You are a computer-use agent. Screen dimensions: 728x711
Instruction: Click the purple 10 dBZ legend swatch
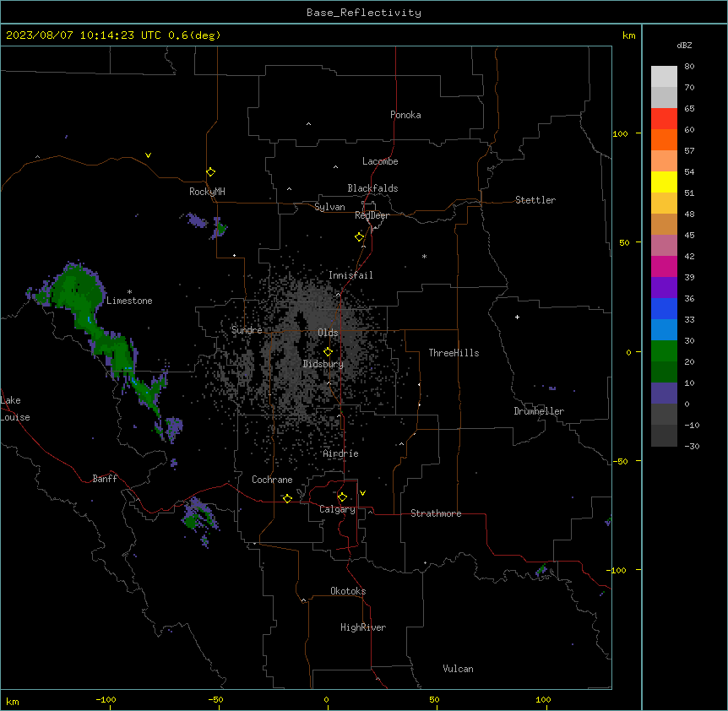664,393
